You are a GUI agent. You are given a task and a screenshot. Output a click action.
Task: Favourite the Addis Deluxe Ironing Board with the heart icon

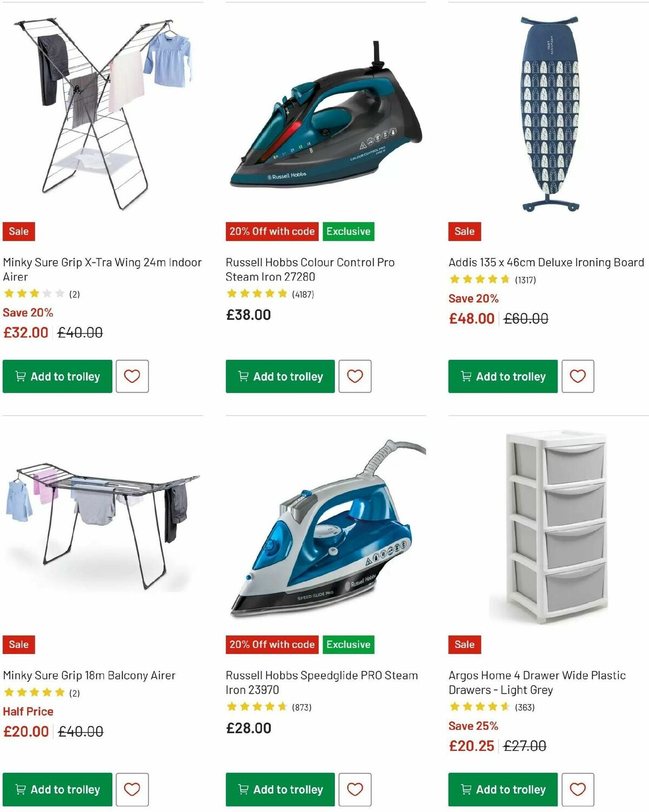click(x=578, y=377)
